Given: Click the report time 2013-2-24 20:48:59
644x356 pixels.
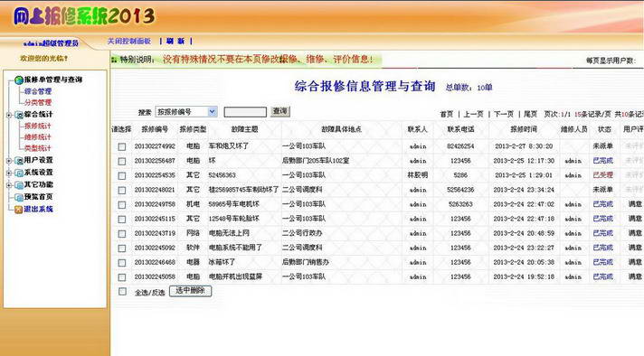Looking at the screenshot, I should coord(524,233).
